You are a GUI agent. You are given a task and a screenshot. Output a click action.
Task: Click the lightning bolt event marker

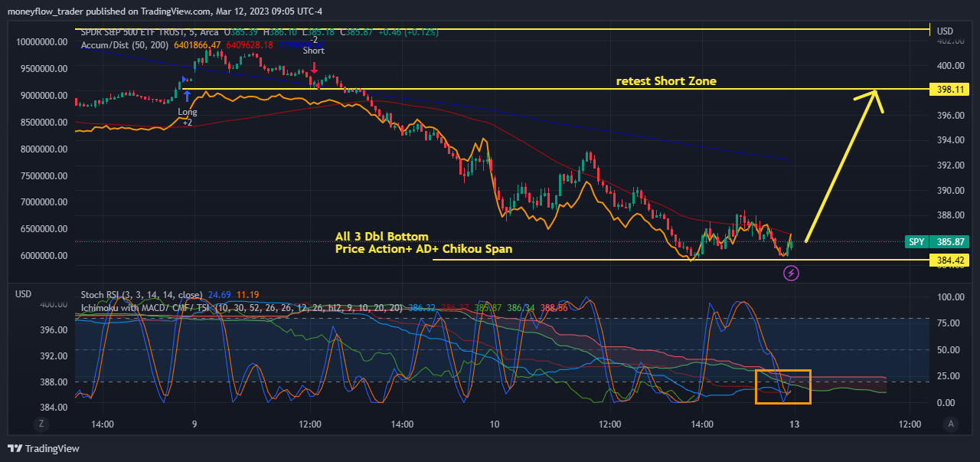tap(792, 272)
